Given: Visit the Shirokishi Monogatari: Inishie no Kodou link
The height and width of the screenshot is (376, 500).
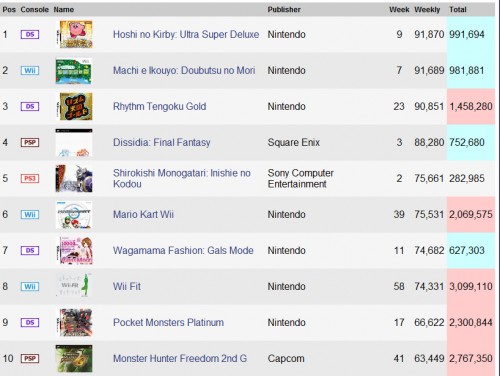Looking at the screenshot, I should pyautogui.click(x=182, y=178).
